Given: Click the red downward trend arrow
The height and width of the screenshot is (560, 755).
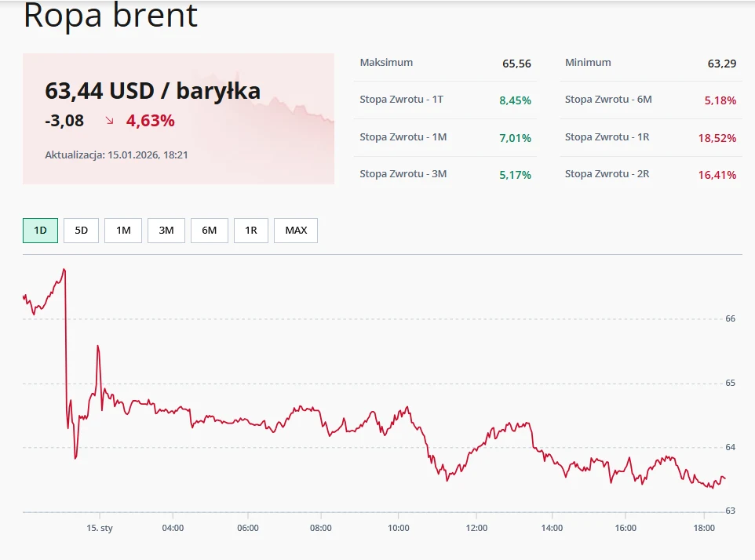Looking at the screenshot, I should click(x=109, y=122).
